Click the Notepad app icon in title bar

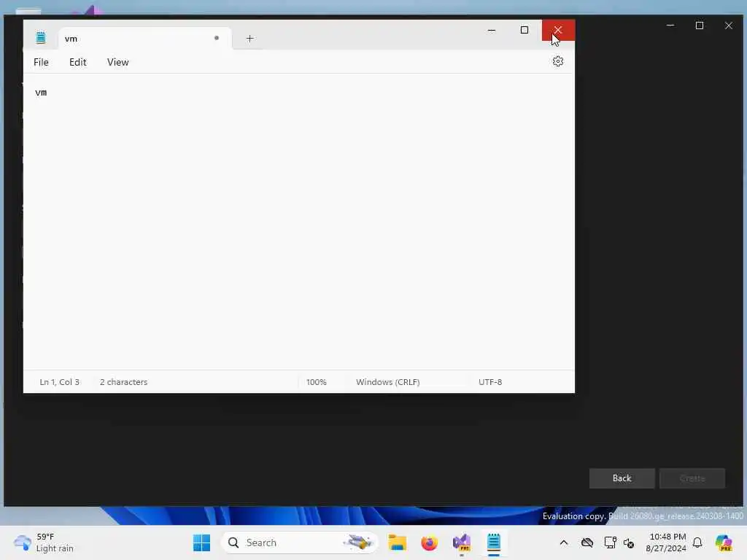pos(41,38)
